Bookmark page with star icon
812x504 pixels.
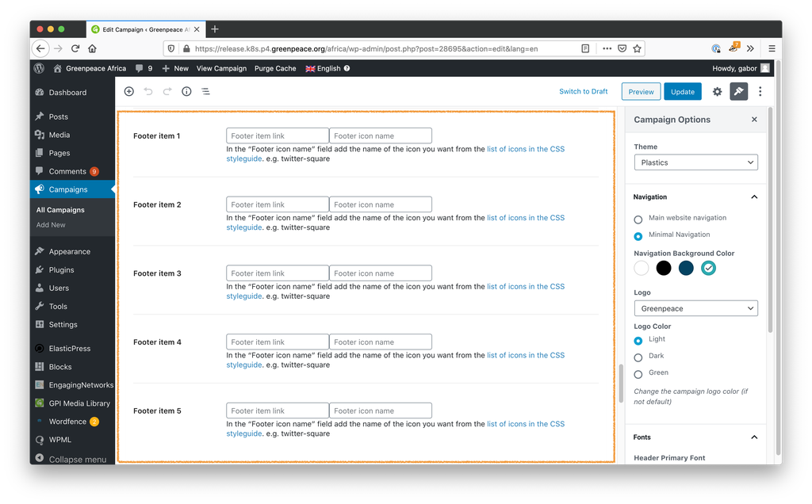(x=637, y=48)
